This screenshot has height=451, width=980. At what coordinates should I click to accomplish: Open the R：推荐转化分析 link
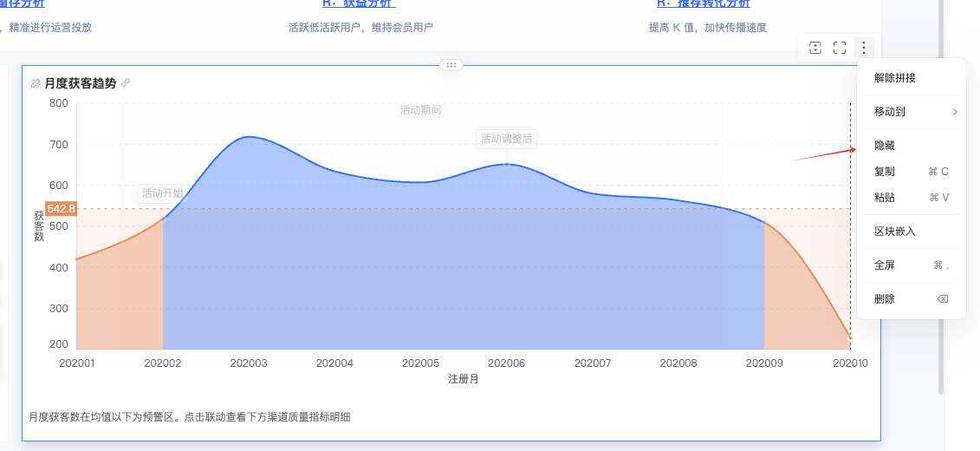(703, 3)
